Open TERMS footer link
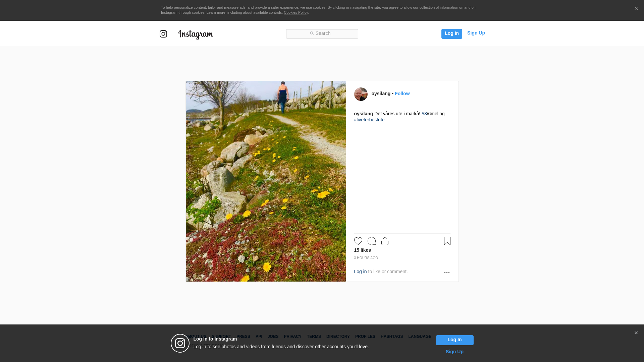 314,337
